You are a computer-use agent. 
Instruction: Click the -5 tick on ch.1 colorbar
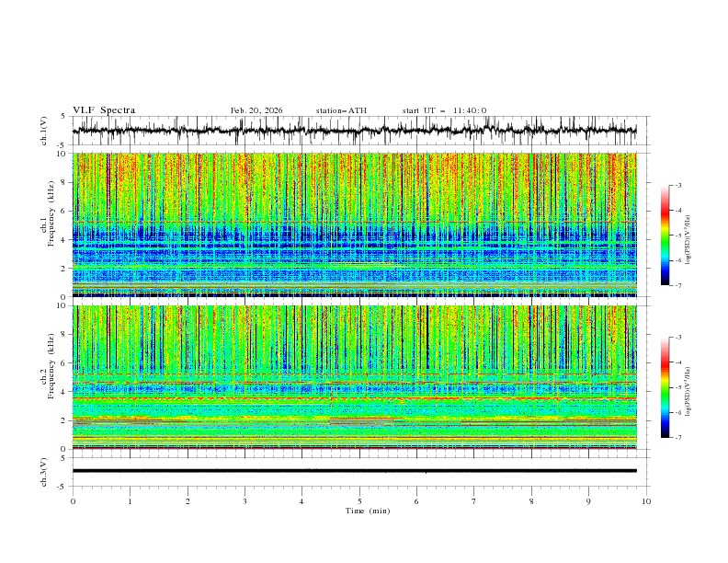[x=677, y=236]
